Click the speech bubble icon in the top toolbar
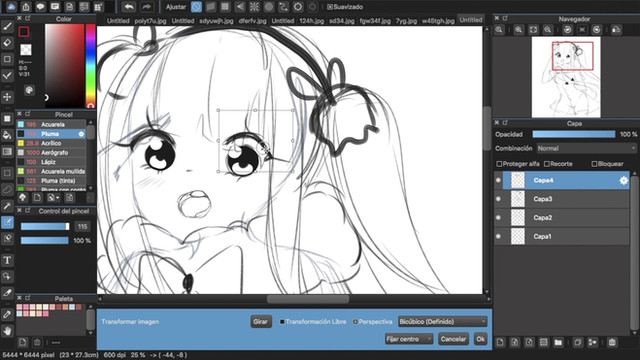Screen dimensions: 640x360 (40, 7)
